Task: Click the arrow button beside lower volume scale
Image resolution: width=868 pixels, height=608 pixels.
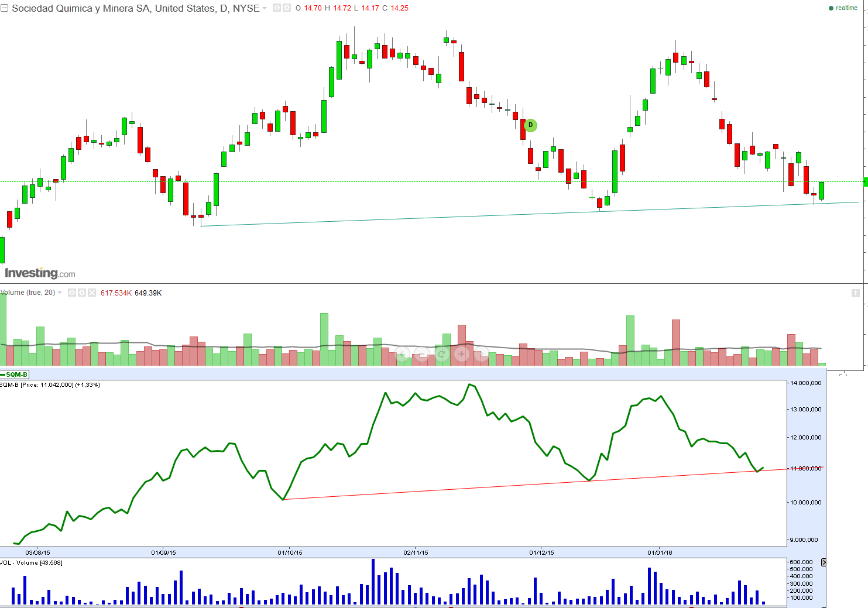Action: [x=824, y=562]
